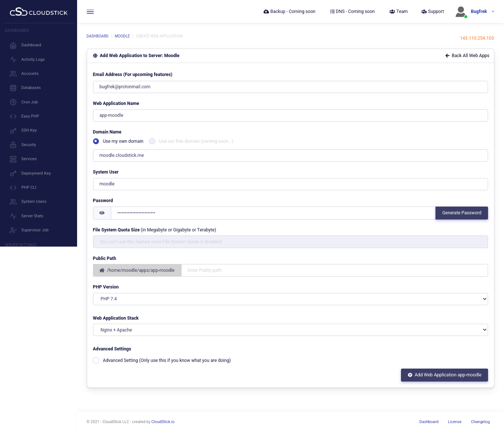Show password using the eye icon
Image resolution: width=504 pixels, height=432 pixels.
(x=102, y=213)
